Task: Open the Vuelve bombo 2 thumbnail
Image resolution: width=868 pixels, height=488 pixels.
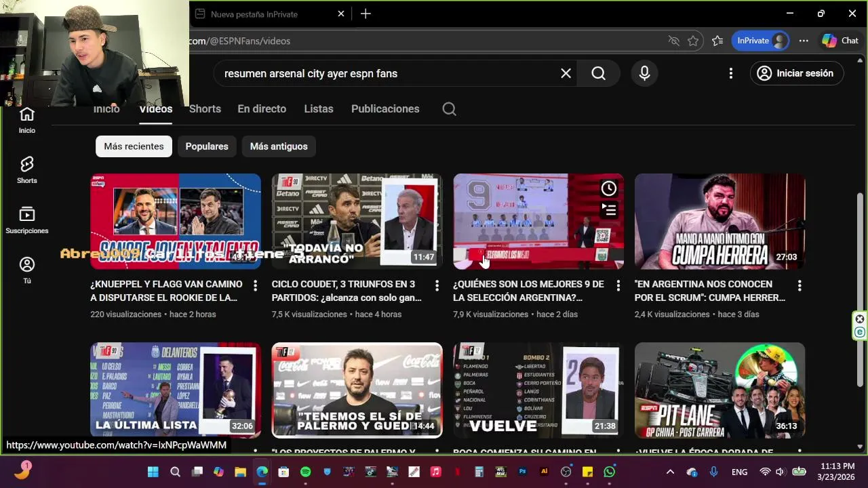Action: click(x=538, y=390)
